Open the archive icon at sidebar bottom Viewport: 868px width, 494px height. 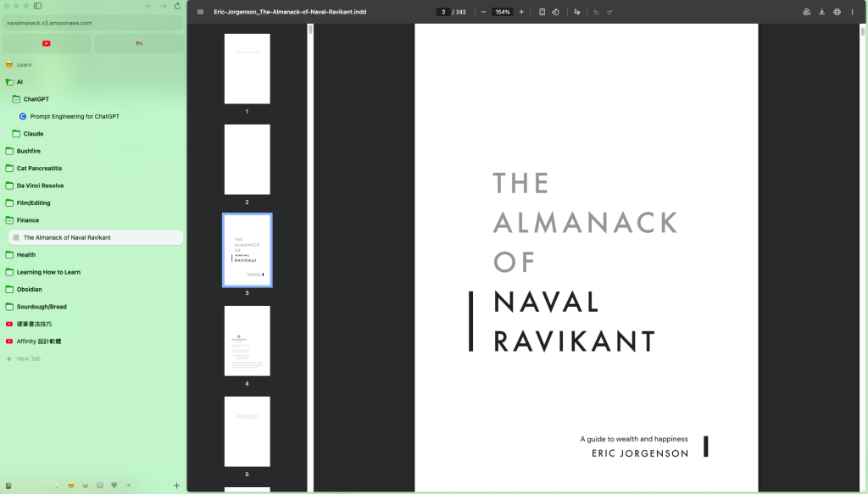point(8,486)
